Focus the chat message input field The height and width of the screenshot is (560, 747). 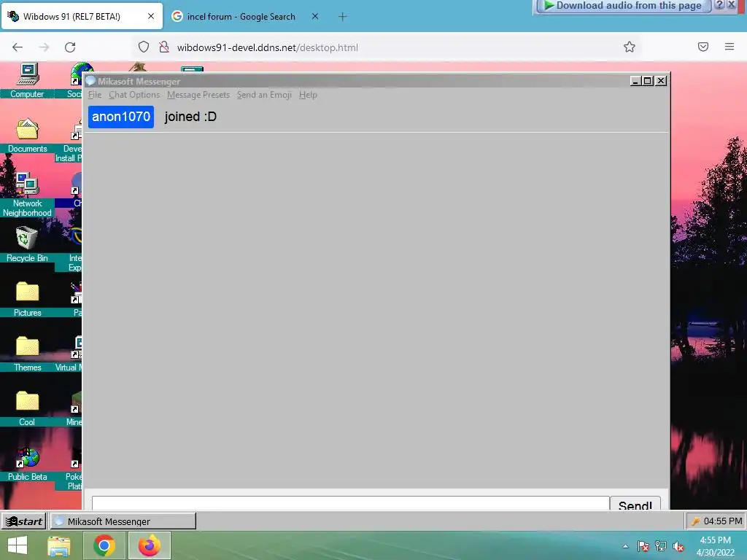click(x=351, y=503)
